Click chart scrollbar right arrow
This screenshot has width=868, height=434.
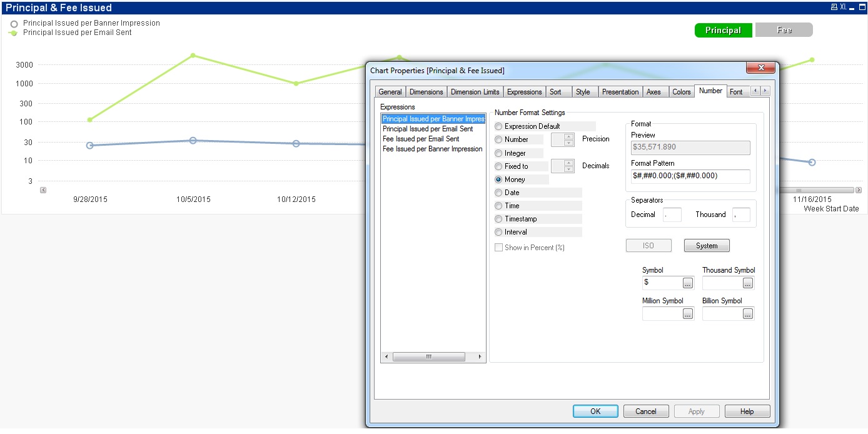859,189
